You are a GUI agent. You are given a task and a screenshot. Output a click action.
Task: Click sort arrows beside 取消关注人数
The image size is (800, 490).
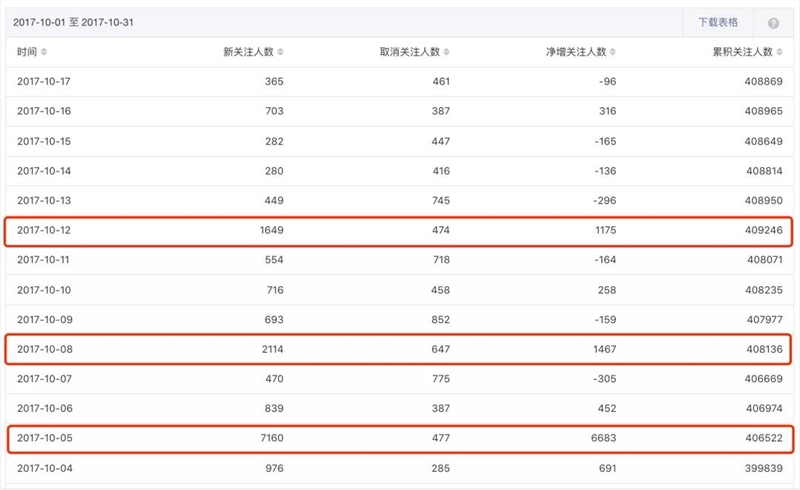[x=447, y=52]
